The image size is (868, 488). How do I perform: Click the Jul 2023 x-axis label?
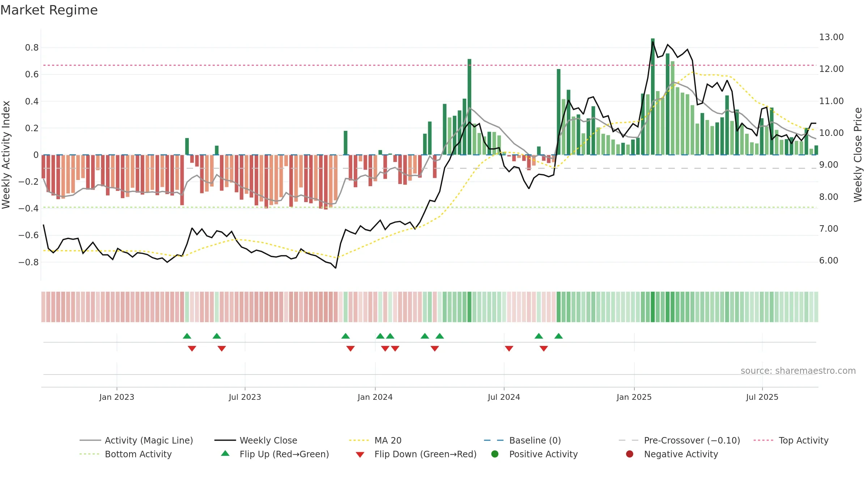pos(245,397)
